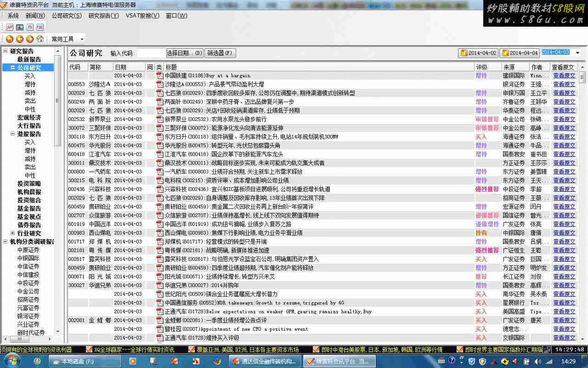Image resolution: width=588 pixels, height=368 pixels.
Task: Select 机构晨报 in the tree
Action: 29,192
